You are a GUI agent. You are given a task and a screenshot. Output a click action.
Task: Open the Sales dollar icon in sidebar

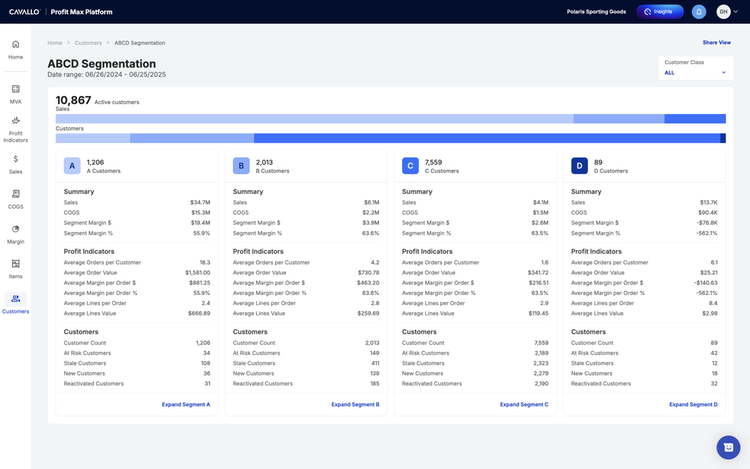click(x=15, y=159)
